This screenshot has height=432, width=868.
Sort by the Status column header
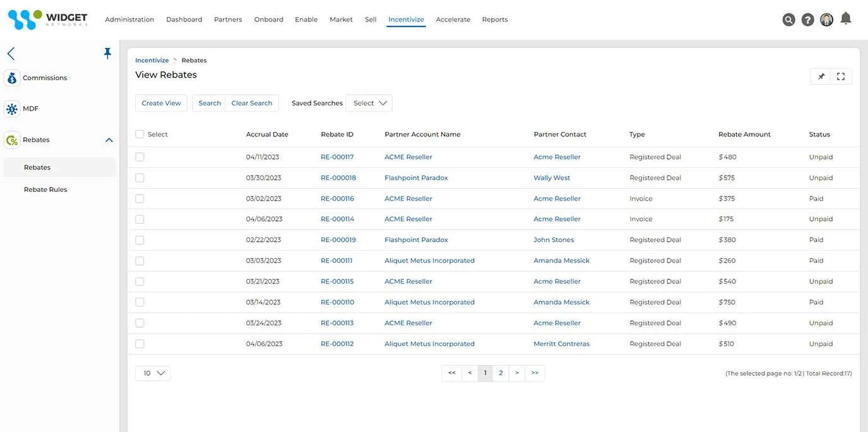(819, 135)
